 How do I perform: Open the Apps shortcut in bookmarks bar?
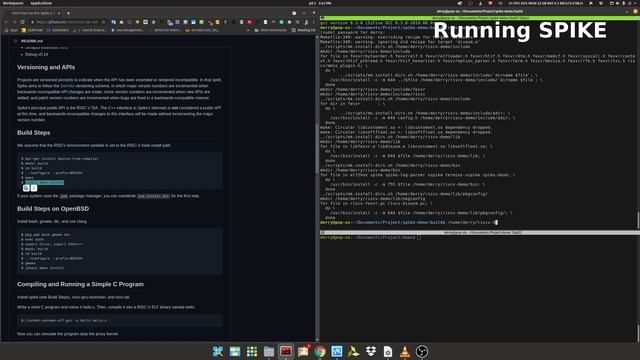[11, 30]
